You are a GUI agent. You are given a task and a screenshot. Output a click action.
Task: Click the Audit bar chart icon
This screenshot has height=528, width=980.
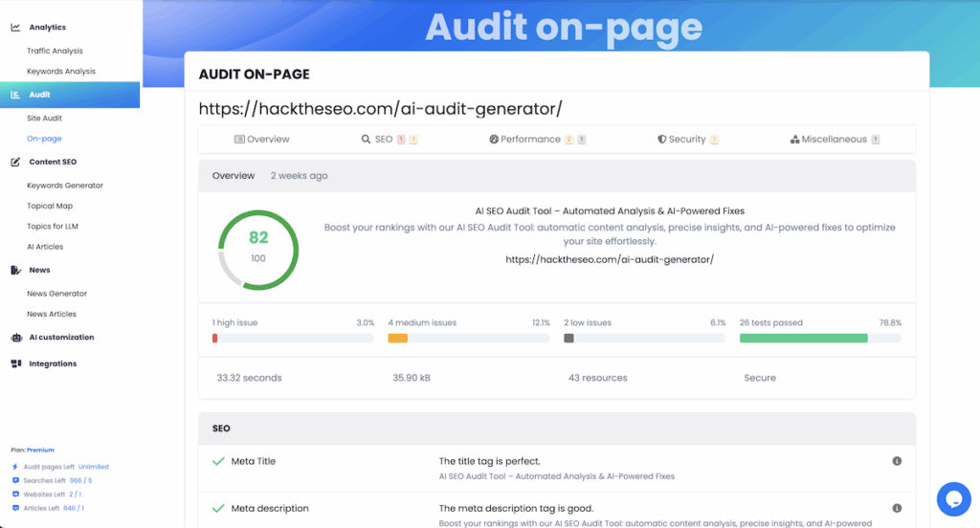pos(15,95)
